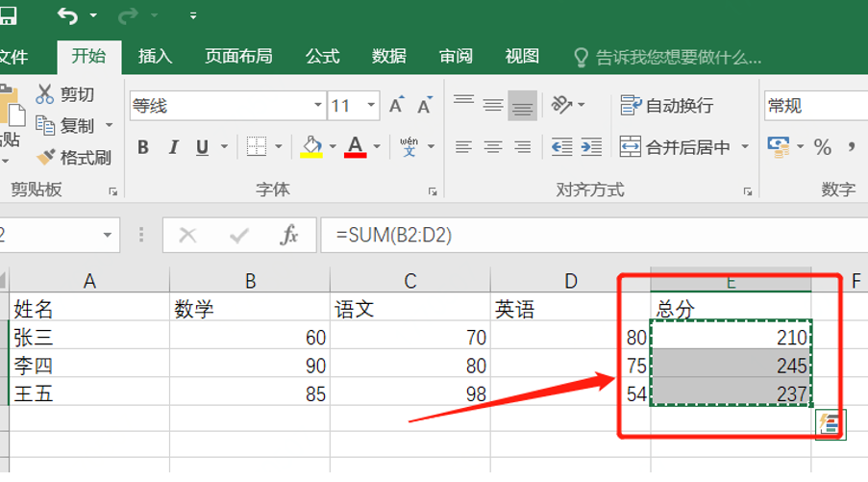The image size is (868, 482).
Task: Open the font size 11 dropdown
Action: point(371,105)
